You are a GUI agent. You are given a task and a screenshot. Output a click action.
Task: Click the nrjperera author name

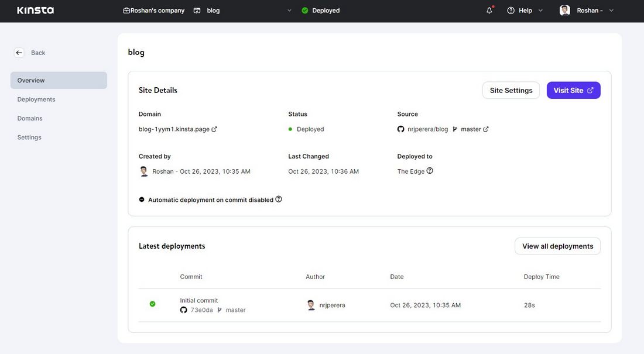pos(333,305)
